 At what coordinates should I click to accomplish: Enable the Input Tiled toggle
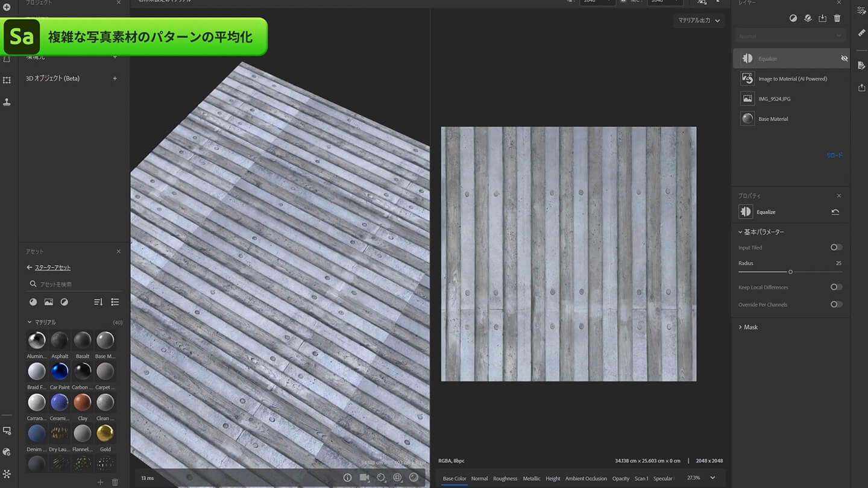836,247
